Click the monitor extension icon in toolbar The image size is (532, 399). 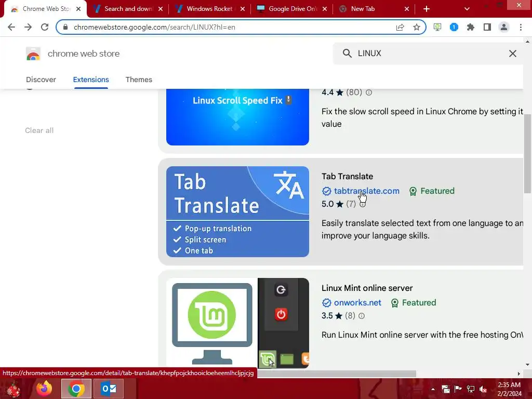click(437, 27)
